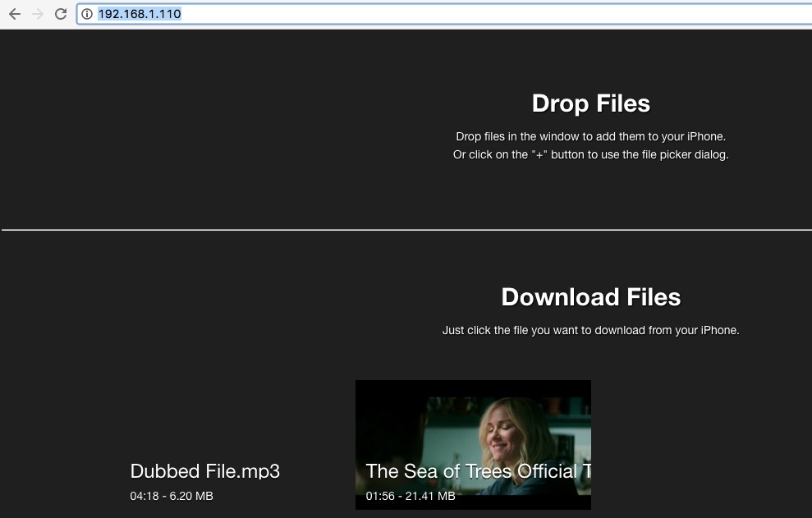Click the 'Just click the file' instruction
Screen dimensions: 812x518
pos(590,331)
